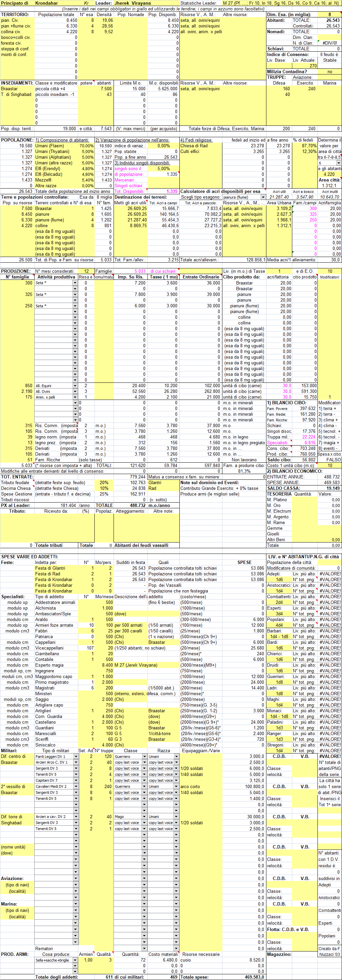This screenshot has width=342, height=980.
Task: Select the 'M. Platino' treasury cell
Action: coord(279,500)
